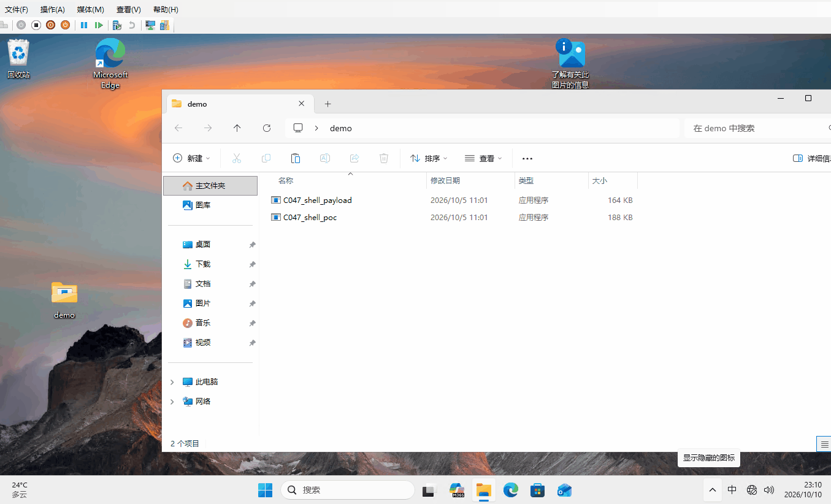Screen dimensions: 831x504
Task: Open the 操作(A) menu
Action: (53, 10)
